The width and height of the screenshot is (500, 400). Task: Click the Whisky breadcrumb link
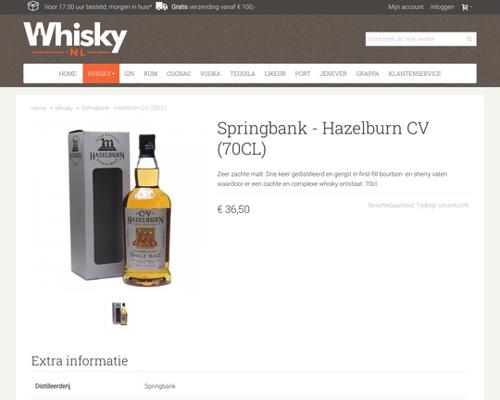pyautogui.click(x=64, y=108)
